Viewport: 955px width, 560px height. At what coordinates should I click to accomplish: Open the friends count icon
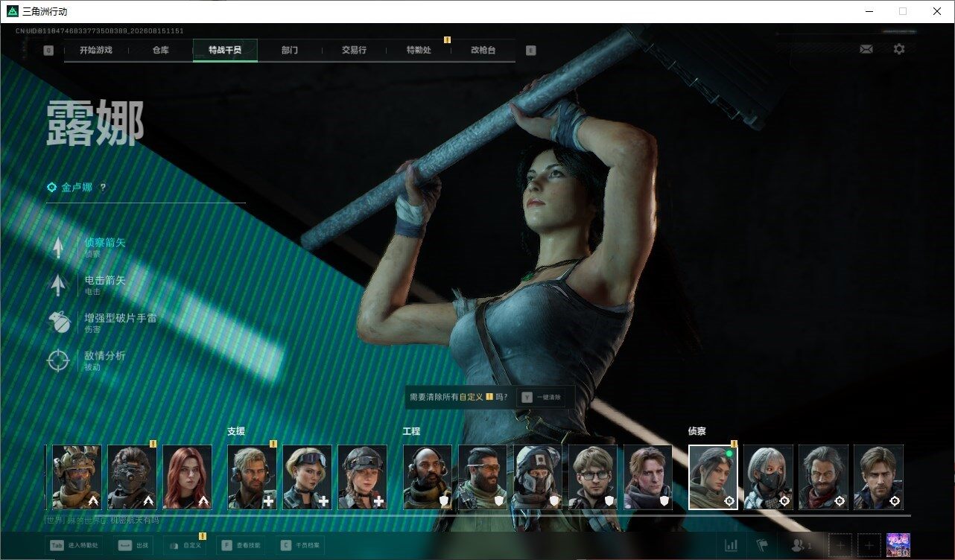(802, 546)
